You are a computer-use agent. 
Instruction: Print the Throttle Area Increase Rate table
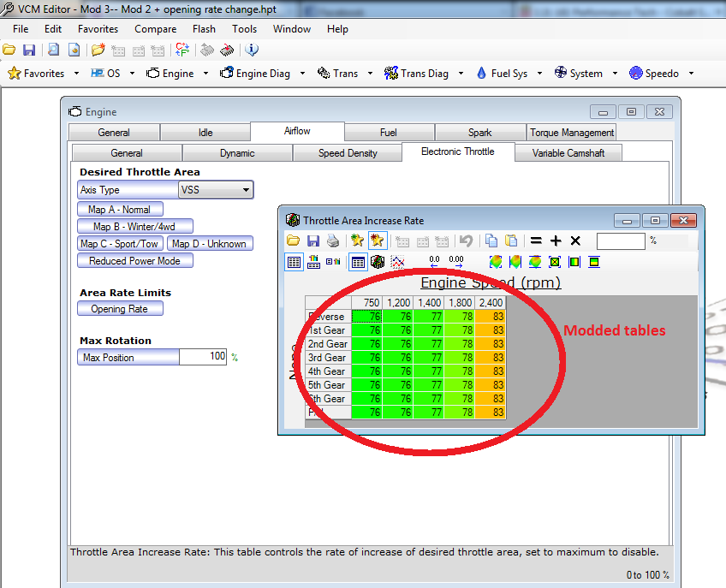333,241
